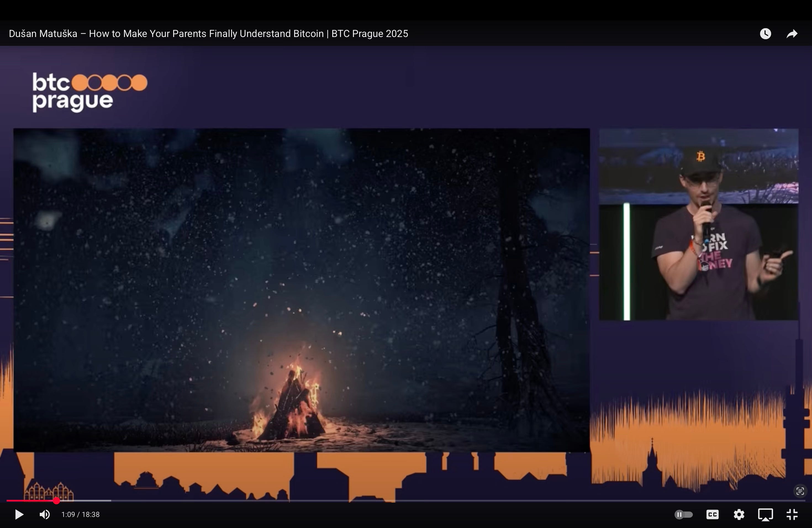Mute the audio via the speaker icon

click(x=45, y=514)
